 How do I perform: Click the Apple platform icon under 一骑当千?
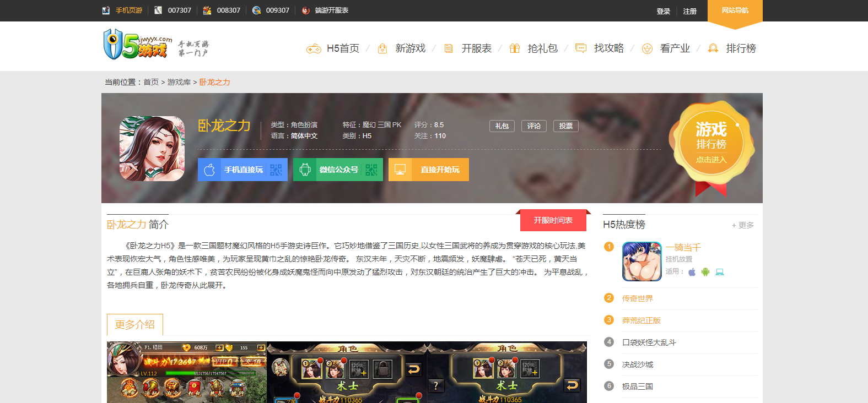point(692,271)
